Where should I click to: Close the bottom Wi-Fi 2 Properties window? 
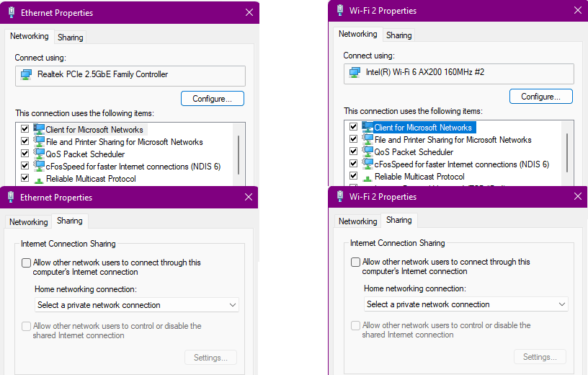click(x=578, y=196)
